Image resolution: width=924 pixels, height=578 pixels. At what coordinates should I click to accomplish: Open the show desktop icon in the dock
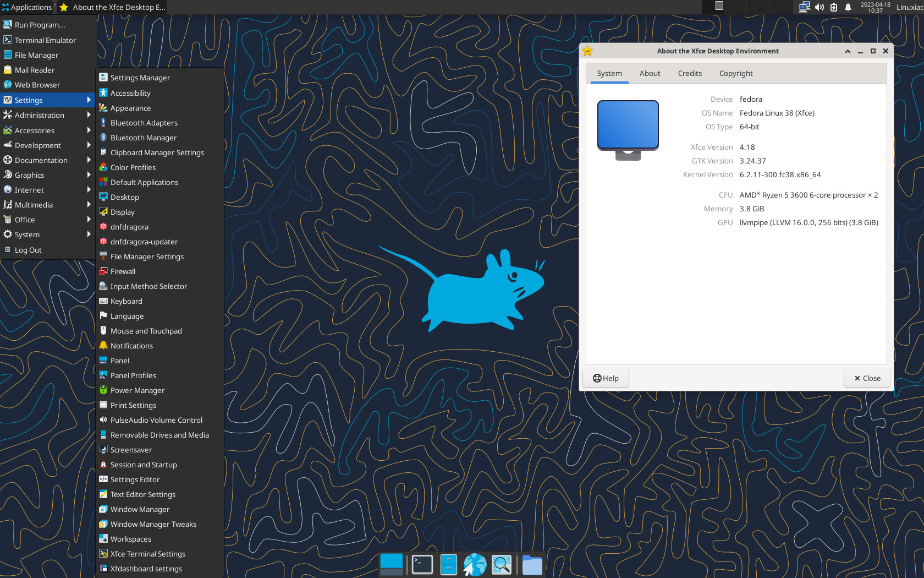pos(392,564)
